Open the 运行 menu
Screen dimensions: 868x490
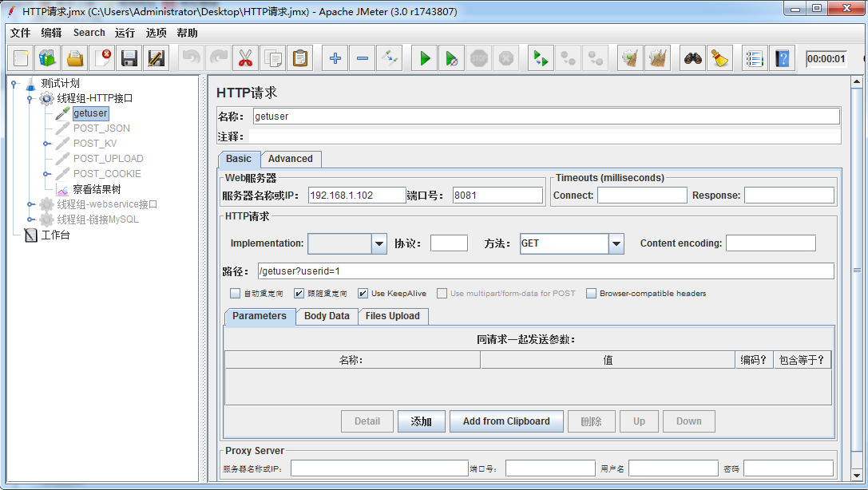(x=125, y=33)
